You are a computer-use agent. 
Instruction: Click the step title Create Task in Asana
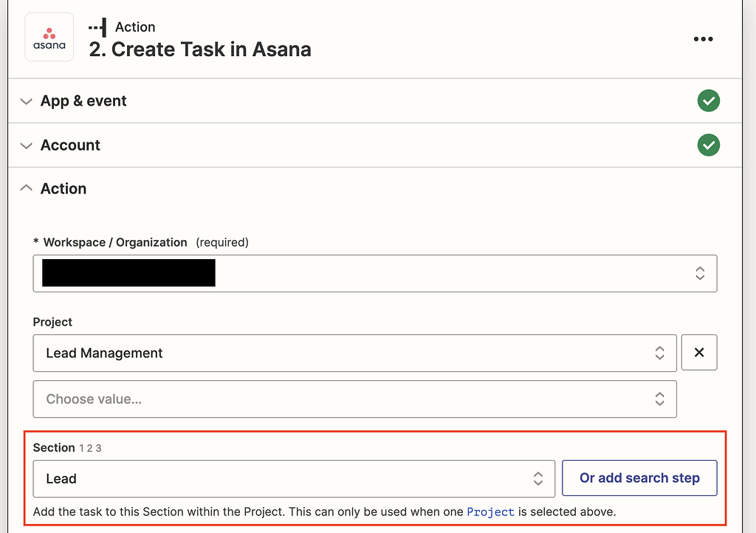point(199,49)
